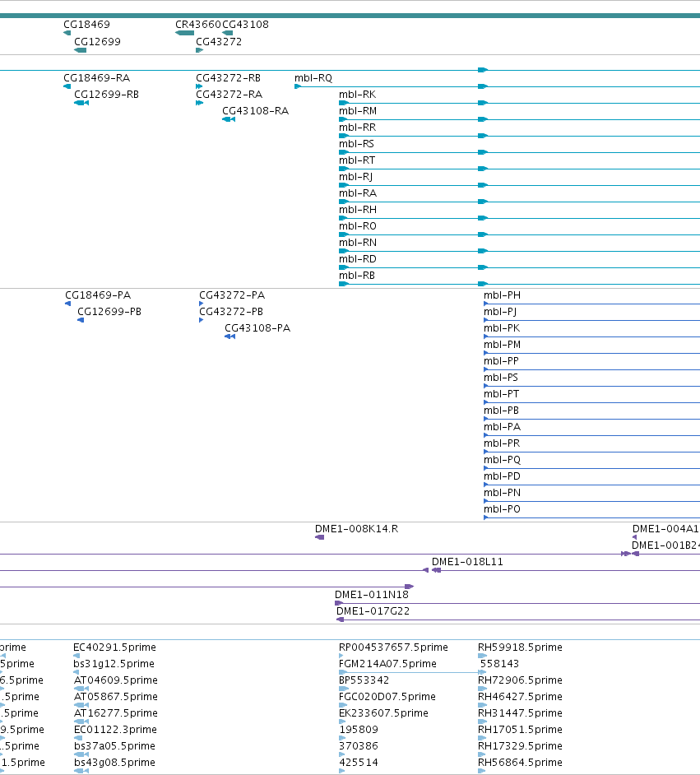Select the mbl-RN transcript

click(x=358, y=242)
